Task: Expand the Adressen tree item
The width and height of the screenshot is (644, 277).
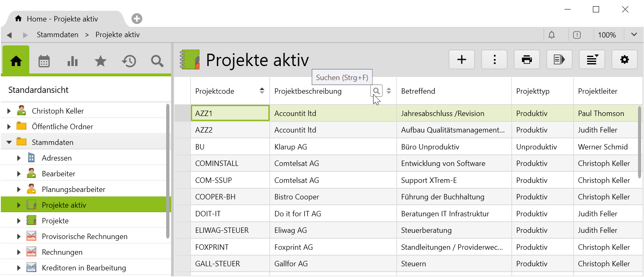Action: (19, 158)
